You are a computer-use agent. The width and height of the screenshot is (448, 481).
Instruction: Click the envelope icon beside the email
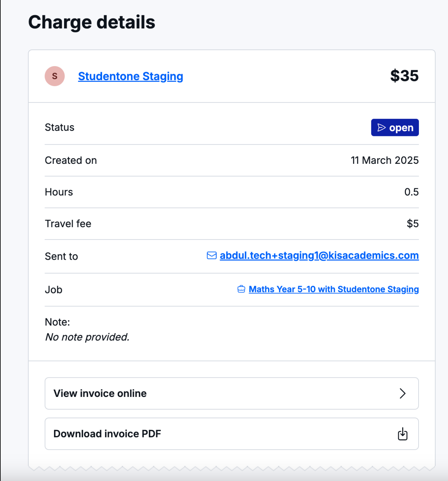coord(212,256)
